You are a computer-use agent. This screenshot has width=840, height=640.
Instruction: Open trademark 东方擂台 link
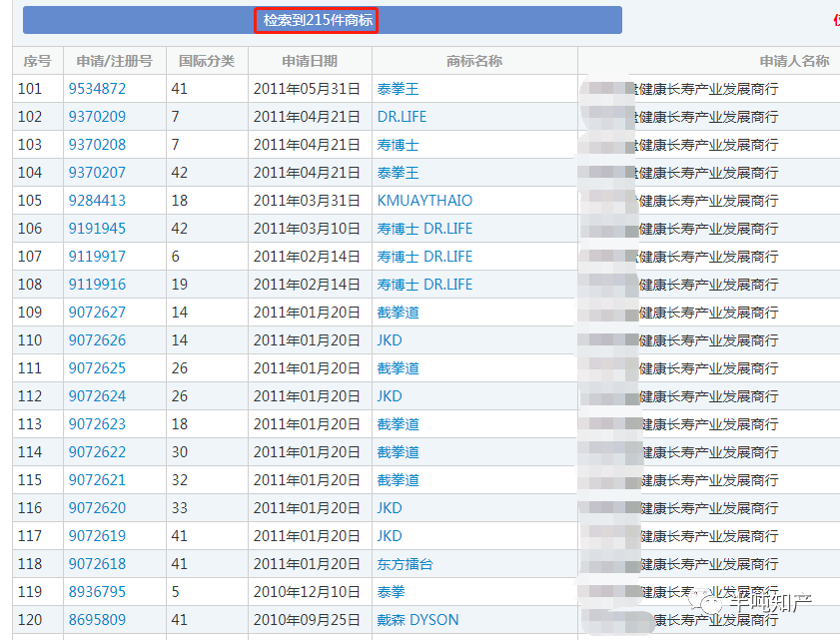[x=405, y=563]
